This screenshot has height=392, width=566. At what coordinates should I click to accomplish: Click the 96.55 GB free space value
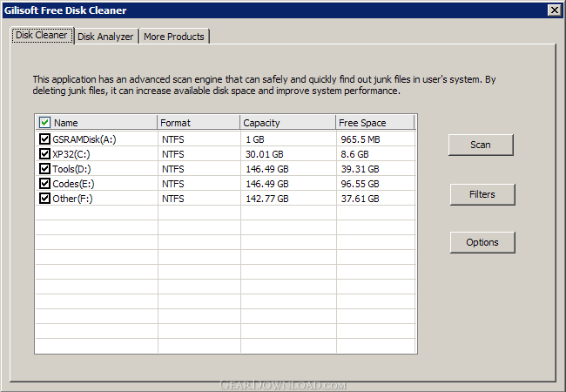[360, 184]
